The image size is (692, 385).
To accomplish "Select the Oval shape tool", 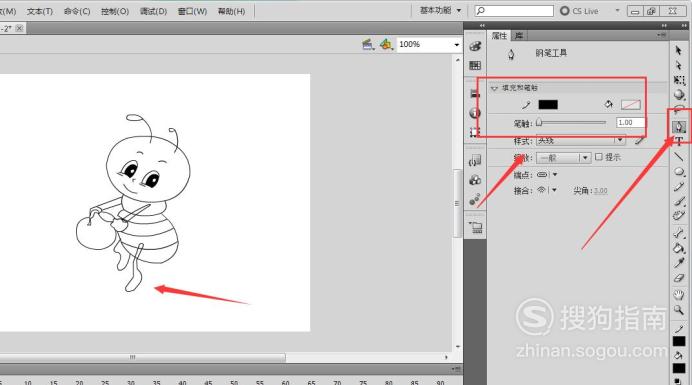I will click(679, 171).
